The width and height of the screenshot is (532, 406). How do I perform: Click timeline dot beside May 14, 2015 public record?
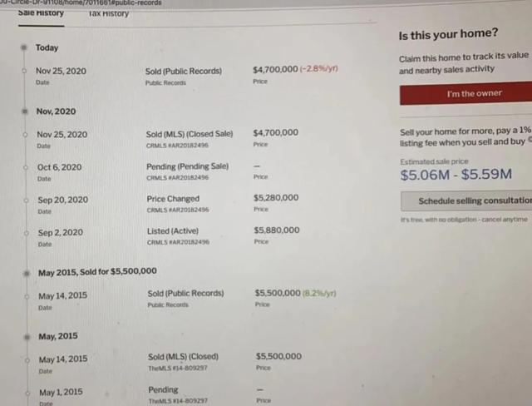27,296
